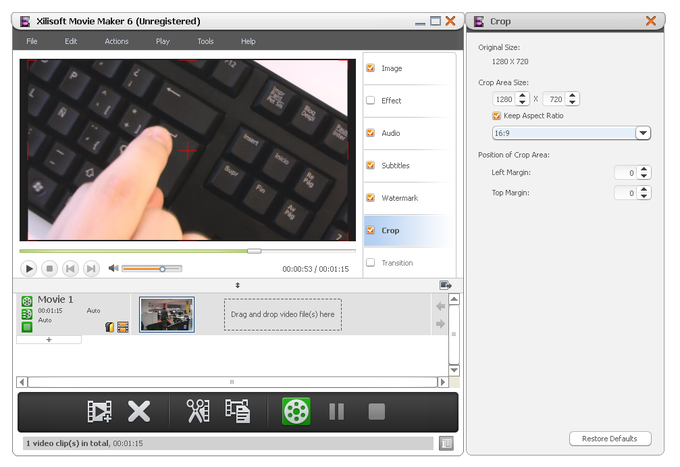The image size is (680, 467).
Task: Move clip left with the arrow button
Action: tap(440, 307)
